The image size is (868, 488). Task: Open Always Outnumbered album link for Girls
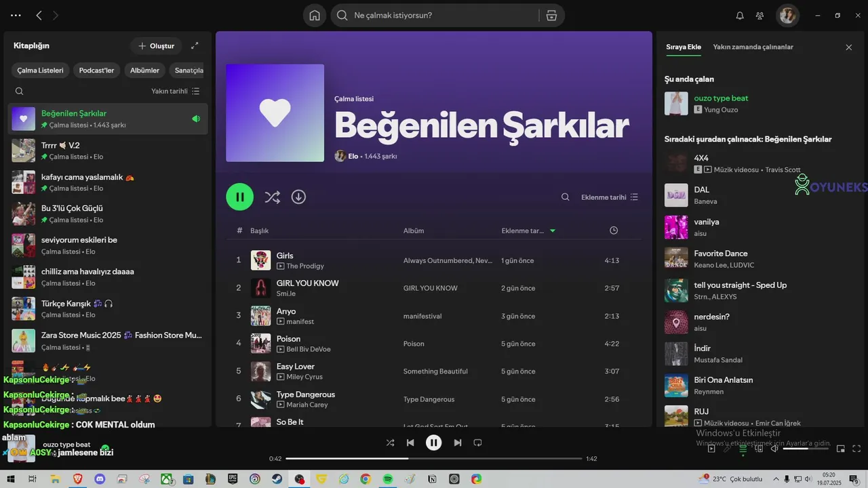448,260
